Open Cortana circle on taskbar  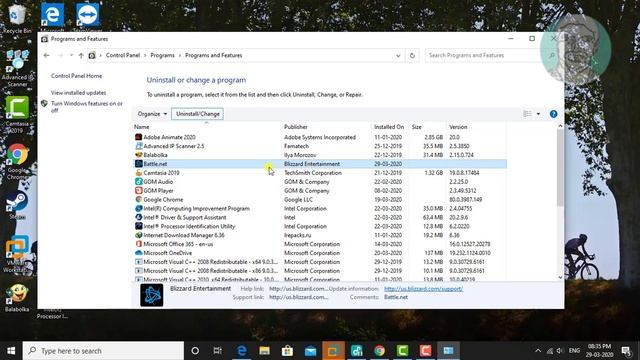pos(195,351)
